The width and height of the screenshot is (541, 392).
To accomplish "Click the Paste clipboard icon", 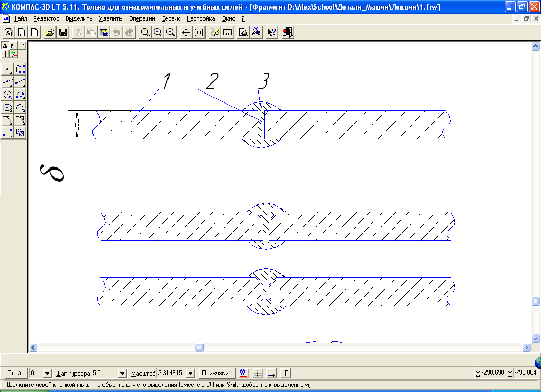I will 104,32.
